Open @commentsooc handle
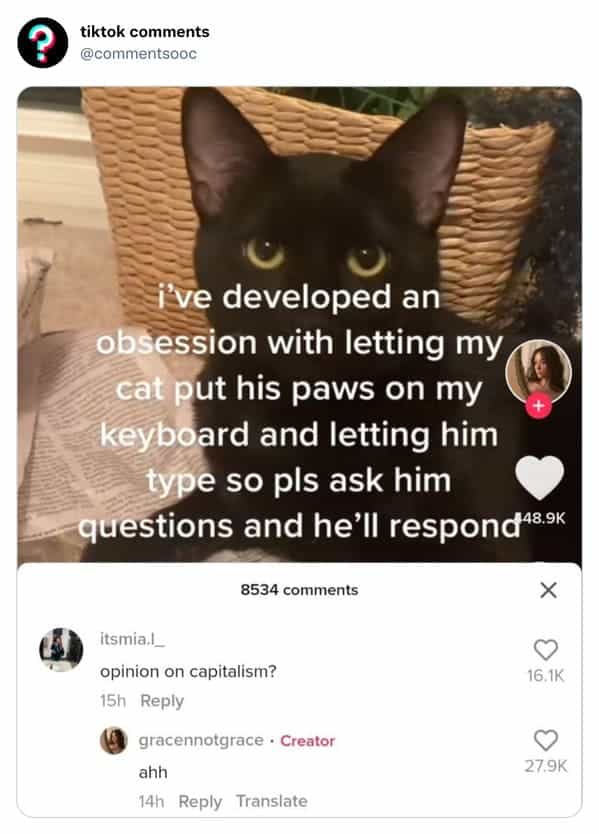This screenshot has width=599, height=834. [x=138, y=54]
